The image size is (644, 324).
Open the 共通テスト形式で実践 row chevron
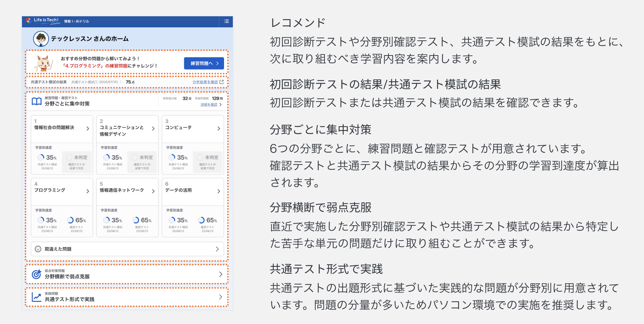220,297
